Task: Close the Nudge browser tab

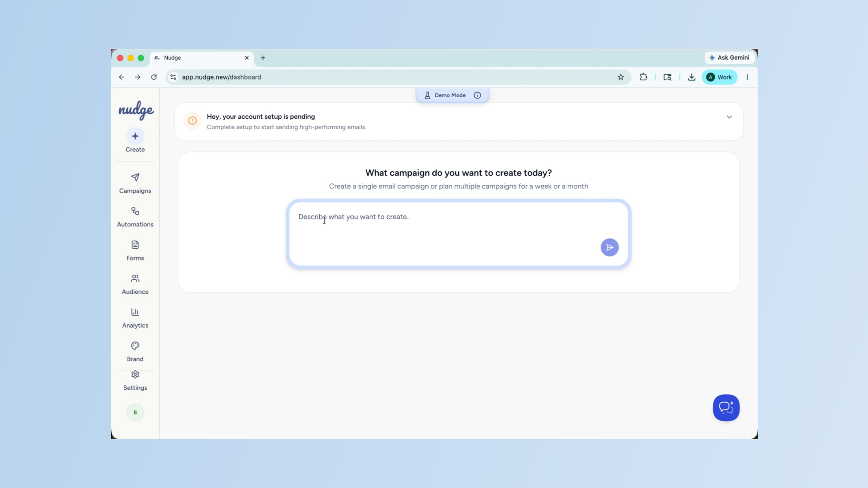Action: 247,58
